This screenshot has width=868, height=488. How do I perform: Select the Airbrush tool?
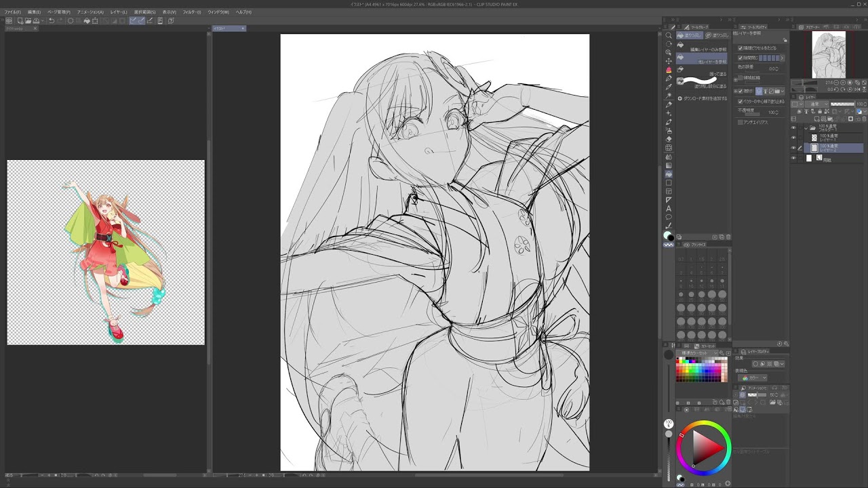click(669, 131)
